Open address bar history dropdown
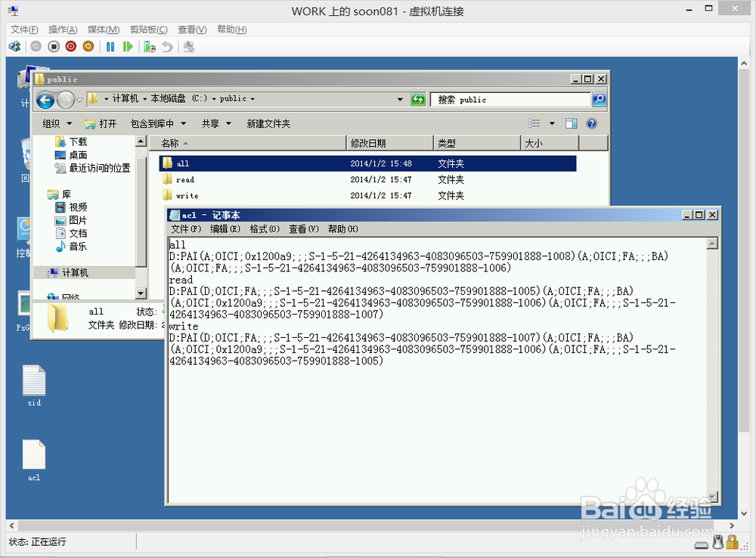 point(400,99)
